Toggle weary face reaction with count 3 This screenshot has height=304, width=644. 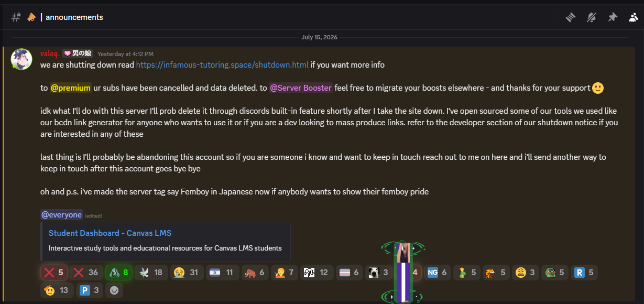click(x=526, y=273)
